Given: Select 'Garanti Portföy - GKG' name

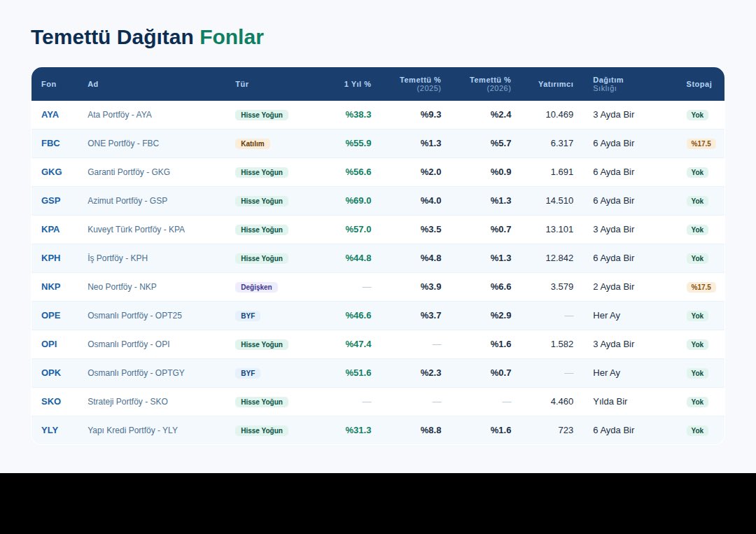Looking at the screenshot, I should [x=129, y=172].
